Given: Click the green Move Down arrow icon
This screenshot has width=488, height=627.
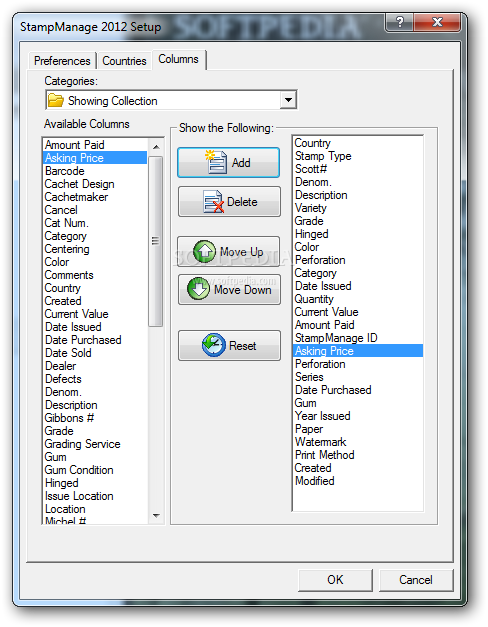Looking at the screenshot, I should [198, 289].
